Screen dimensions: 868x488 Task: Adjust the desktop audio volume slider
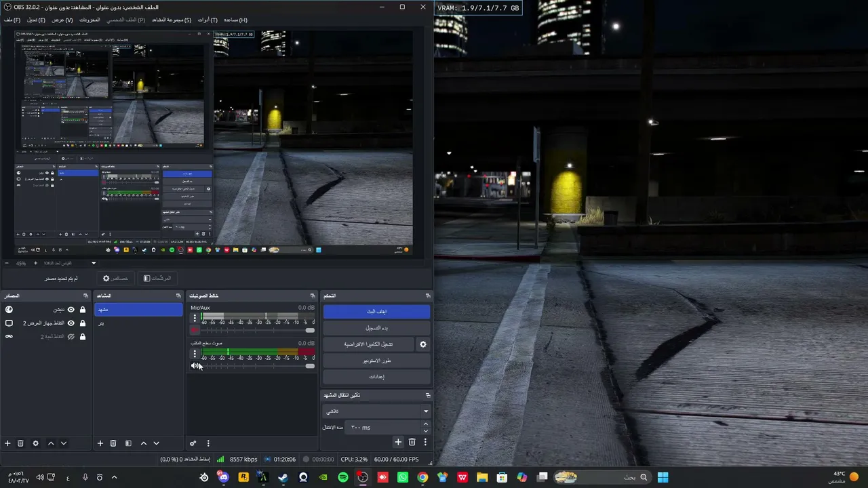point(258,366)
